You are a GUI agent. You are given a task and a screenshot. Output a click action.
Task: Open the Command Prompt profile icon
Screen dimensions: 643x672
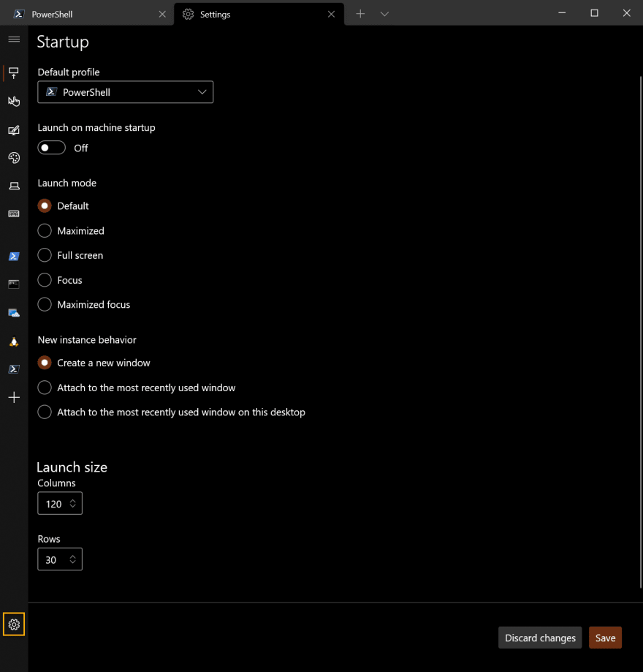(14, 284)
